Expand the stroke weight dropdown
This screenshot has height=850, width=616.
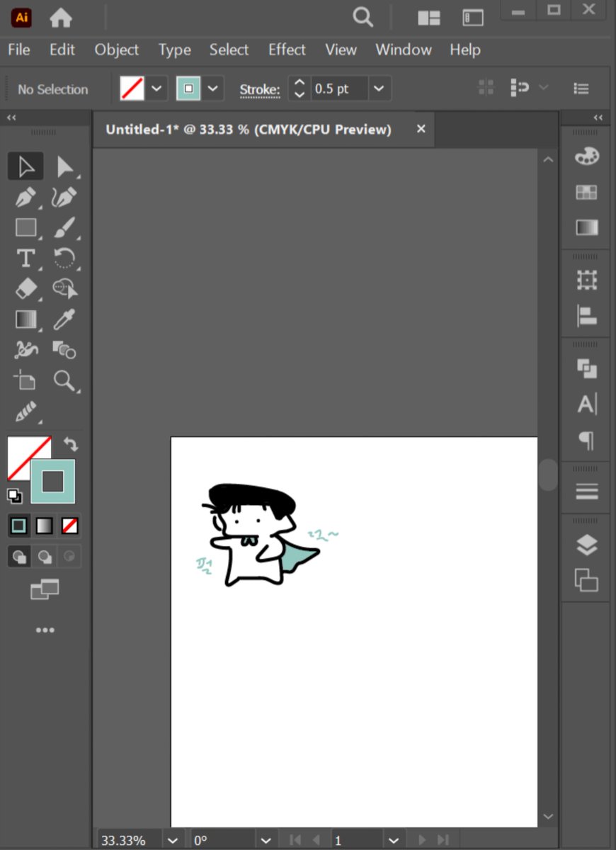pyautogui.click(x=379, y=89)
